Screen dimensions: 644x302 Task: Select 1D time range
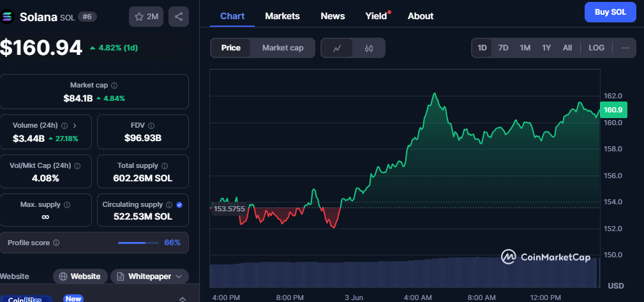482,48
